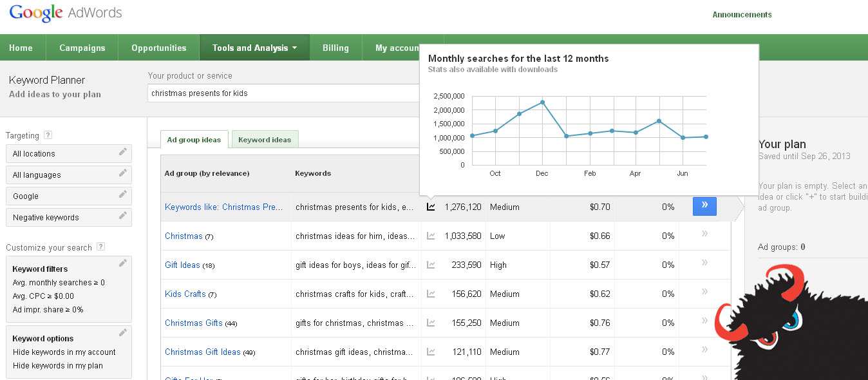
Task: Click the 1,033,580 searches cell
Action: tap(463, 236)
